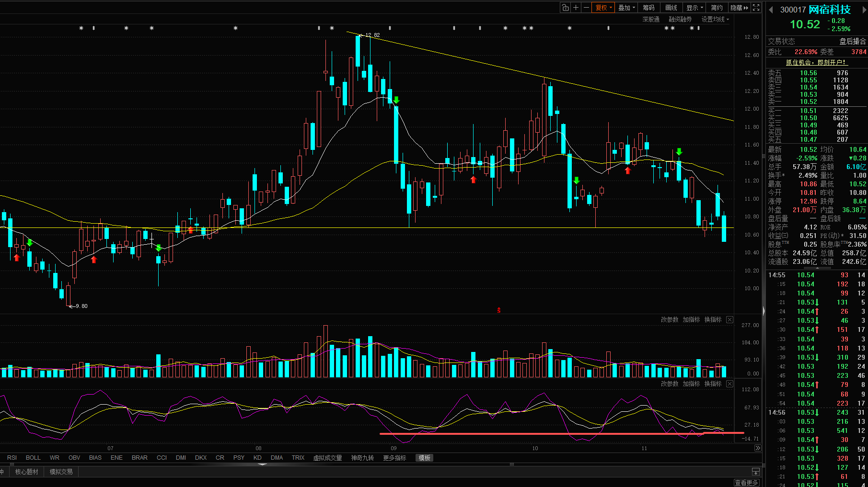Click expand handle below indicator tabs
Image resolution: width=868 pixels, height=487 pixels.
tap(262, 464)
